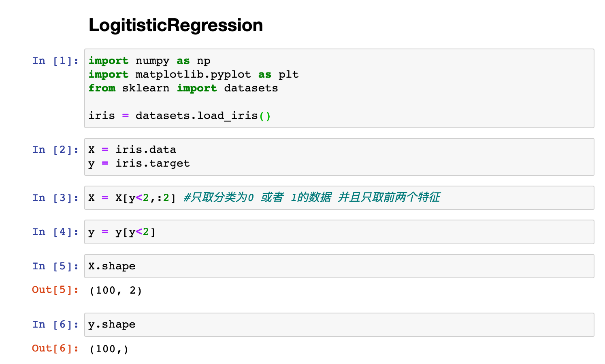Click the 'from sklearn import datasets' line
605x364 pixels.
click(183, 88)
